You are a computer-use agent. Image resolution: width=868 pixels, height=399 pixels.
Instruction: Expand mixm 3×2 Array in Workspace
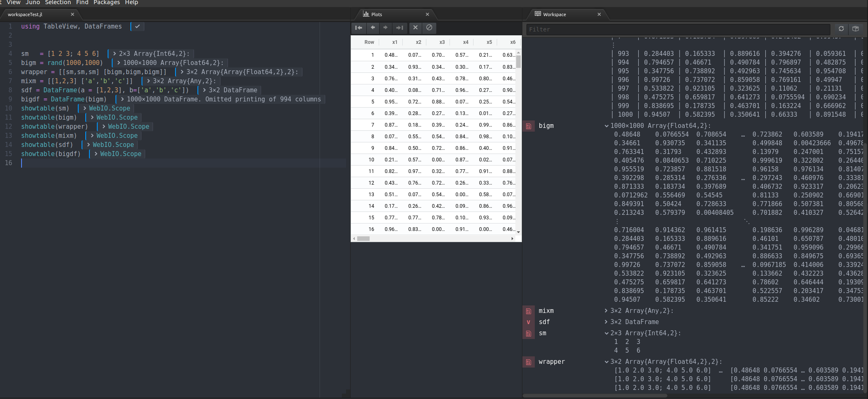coord(606,311)
